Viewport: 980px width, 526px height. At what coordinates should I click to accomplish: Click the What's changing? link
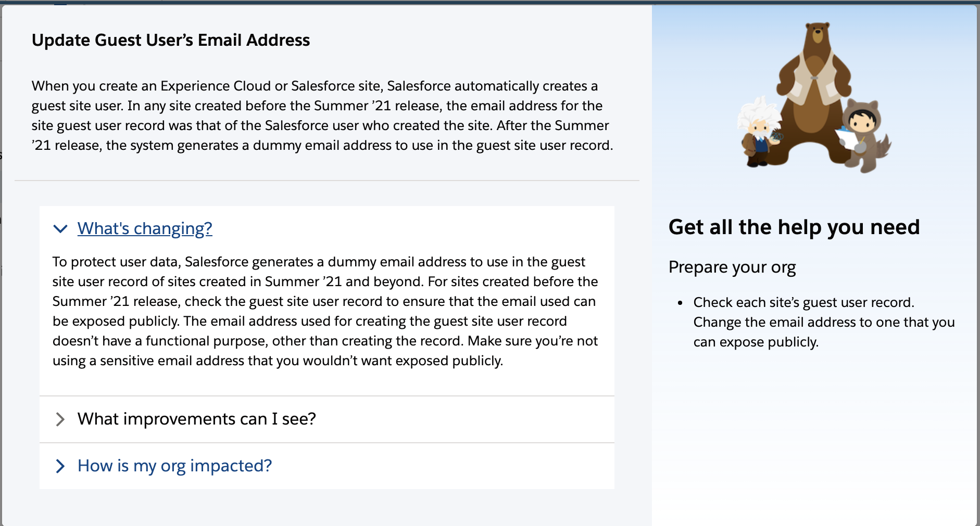tap(145, 228)
